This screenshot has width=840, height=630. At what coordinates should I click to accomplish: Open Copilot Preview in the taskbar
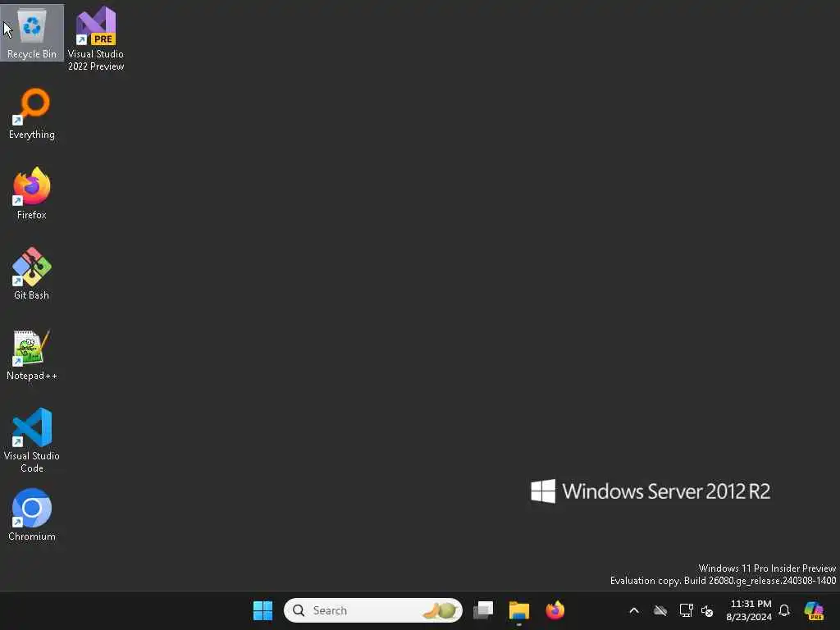click(815, 610)
